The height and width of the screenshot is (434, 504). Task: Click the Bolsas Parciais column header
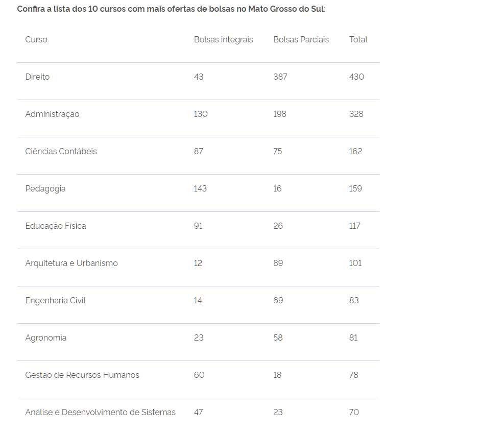301,39
